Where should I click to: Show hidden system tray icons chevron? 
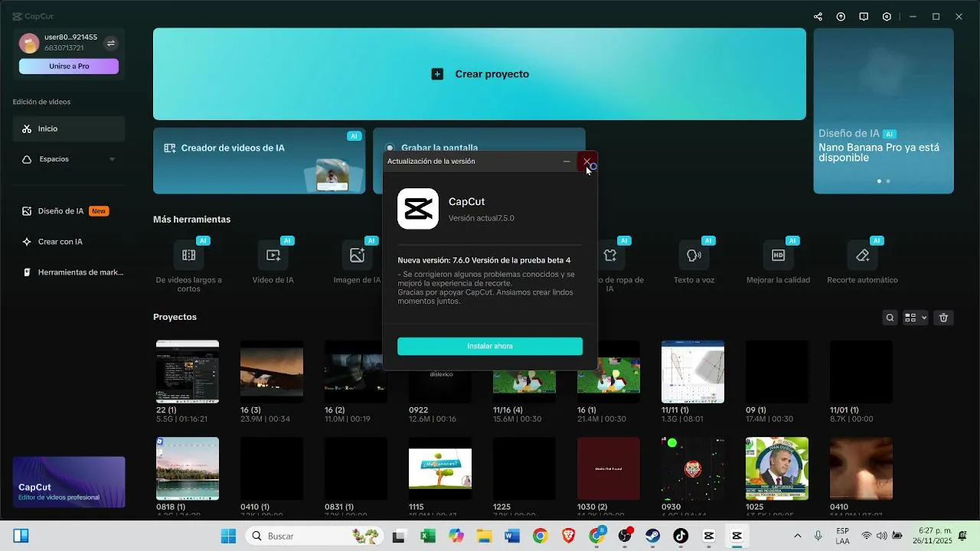tap(797, 536)
